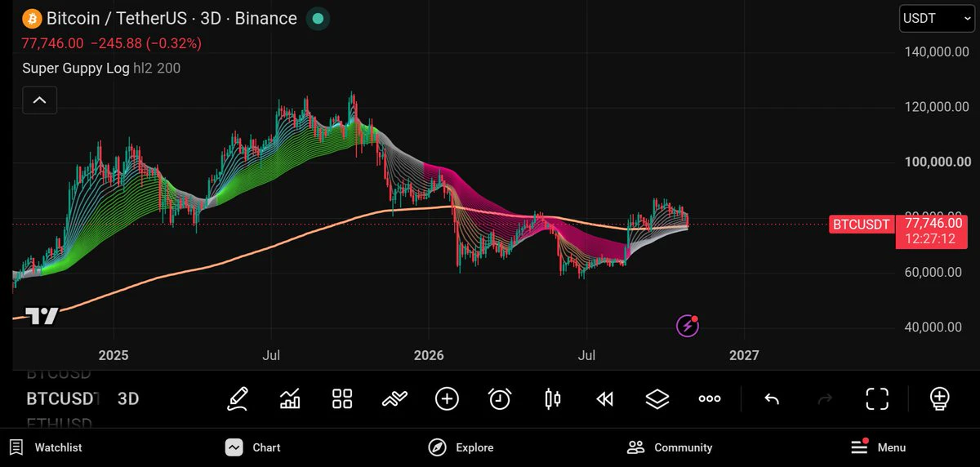Tap the purple lightning bolt event marker
This screenshot has height=467, width=980.
688,327
